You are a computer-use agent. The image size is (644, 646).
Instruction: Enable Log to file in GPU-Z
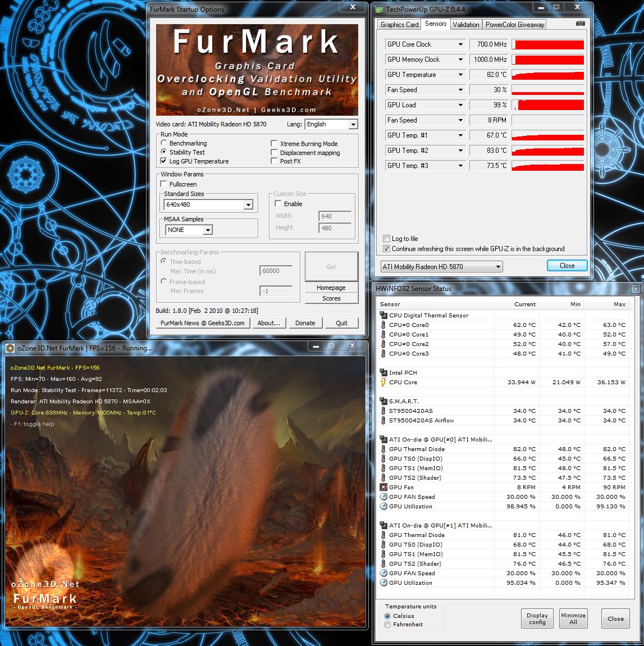point(386,239)
